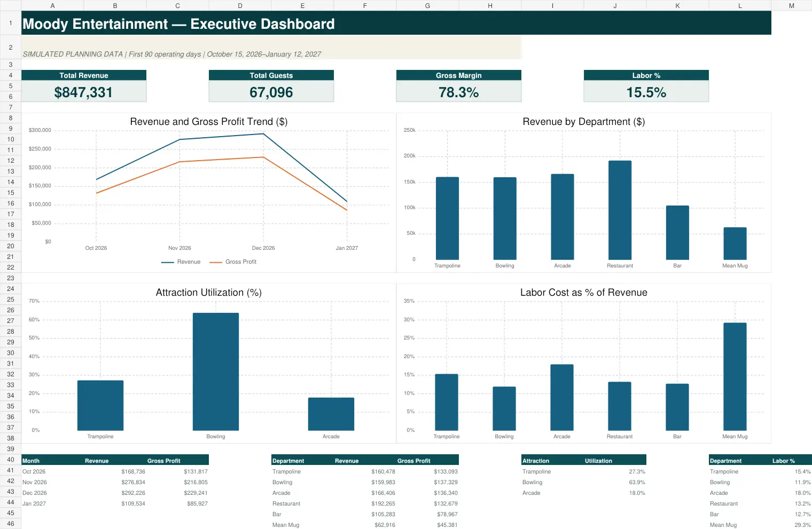The image size is (812, 529).
Task: Click the Revenue legend entry in the trend chart
Action: [x=181, y=262]
